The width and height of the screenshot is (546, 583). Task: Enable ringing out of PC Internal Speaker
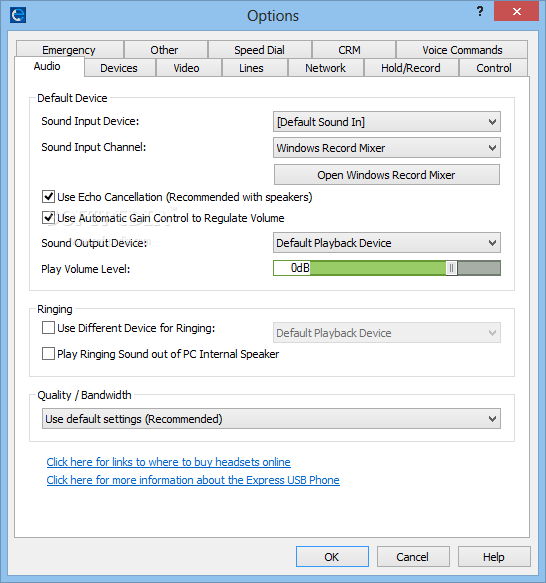coord(48,354)
